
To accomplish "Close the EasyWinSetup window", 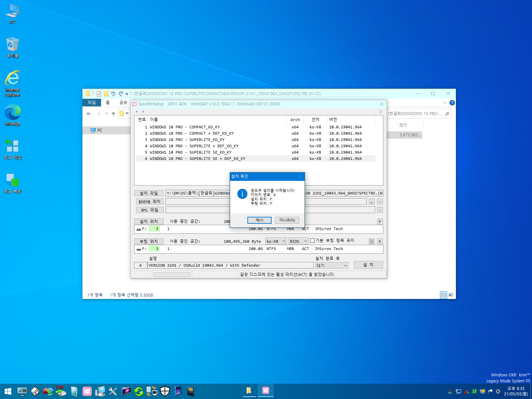I will click(382, 104).
